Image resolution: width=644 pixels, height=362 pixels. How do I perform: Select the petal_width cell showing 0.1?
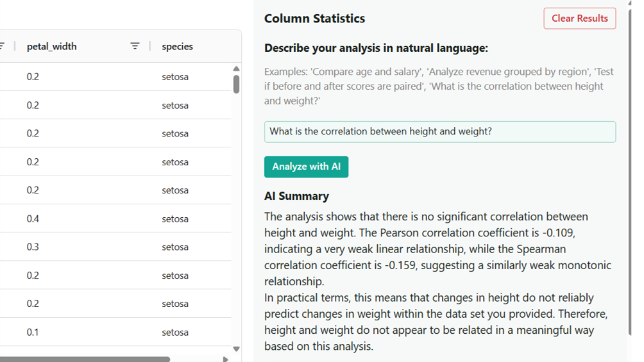[33, 332]
